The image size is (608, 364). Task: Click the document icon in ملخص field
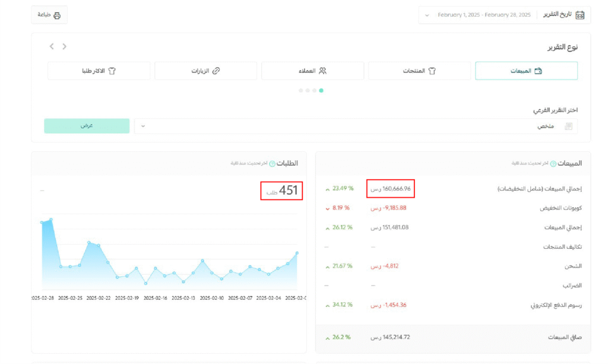click(568, 126)
